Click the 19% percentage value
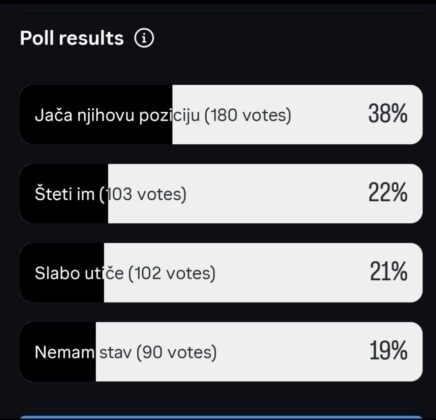The image size is (436, 420). [x=388, y=351]
